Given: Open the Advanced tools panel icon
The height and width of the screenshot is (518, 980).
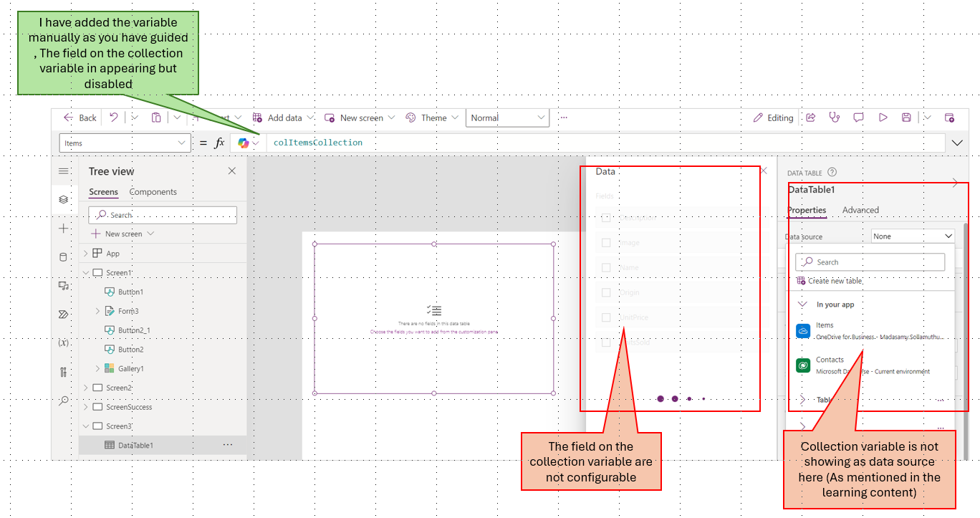Looking at the screenshot, I should coord(63,371).
